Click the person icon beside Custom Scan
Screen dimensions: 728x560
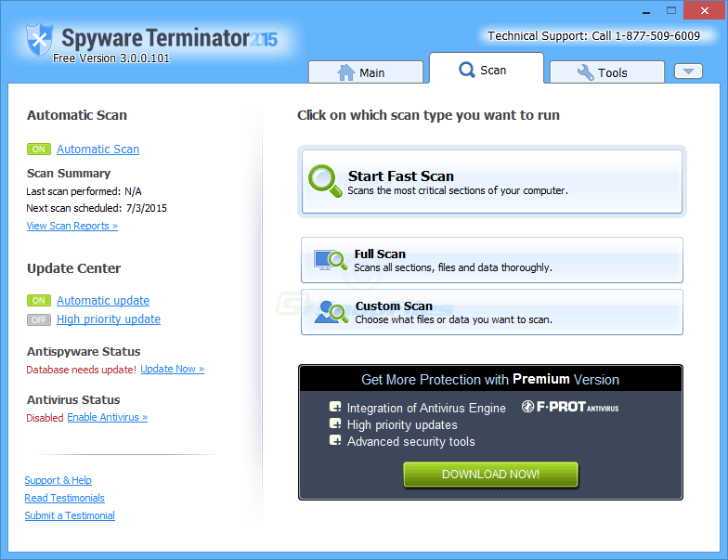click(331, 312)
